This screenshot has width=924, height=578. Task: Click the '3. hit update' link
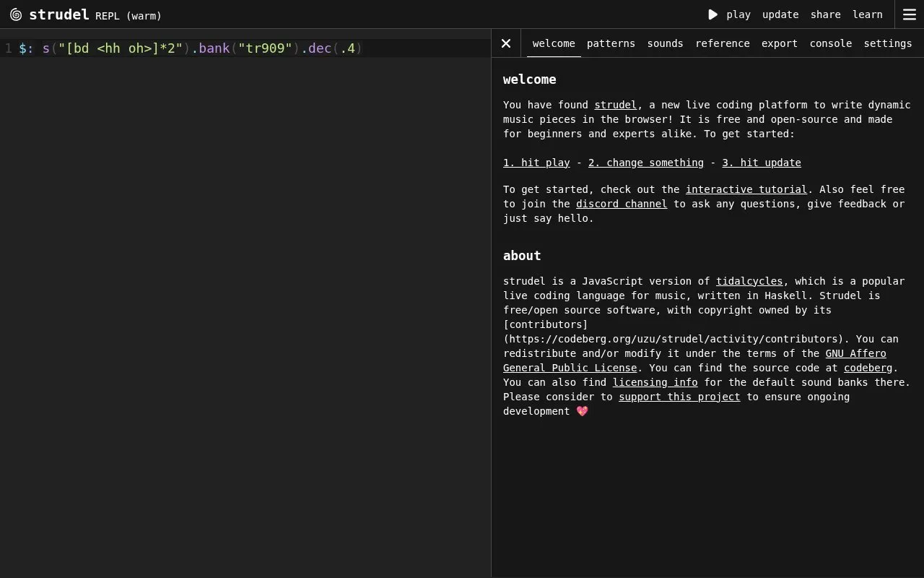pyautogui.click(x=762, y=163)
